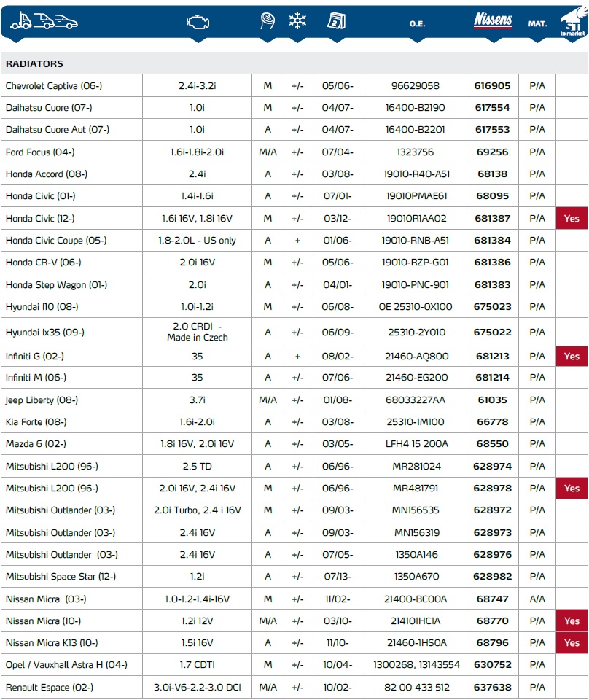Select the Jeep Liberty (08-) row name
This screenshot has width=589, height=700.
pyautogui.click(x=42, y=400)
